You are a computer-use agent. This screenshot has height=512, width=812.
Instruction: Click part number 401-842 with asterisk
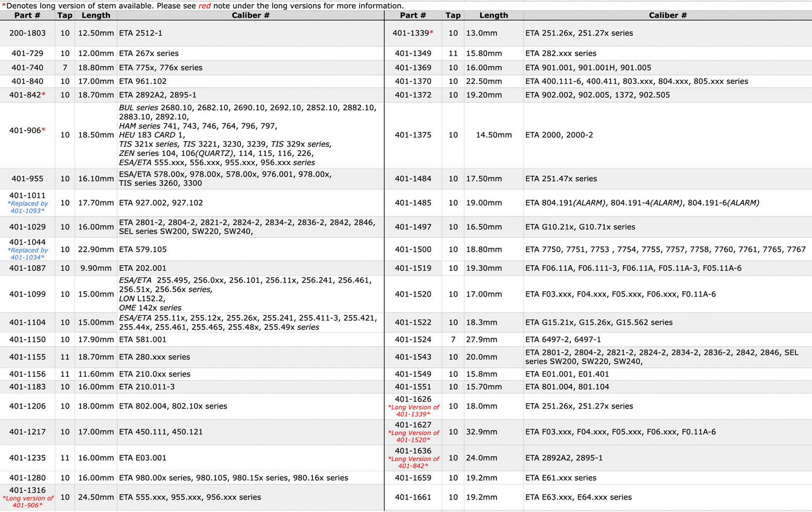tap(28, 95)
